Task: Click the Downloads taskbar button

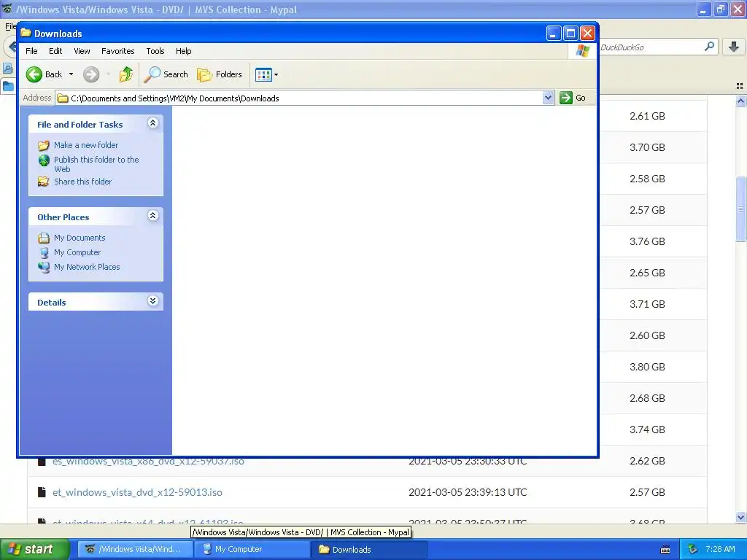Action: coord(369,549)
